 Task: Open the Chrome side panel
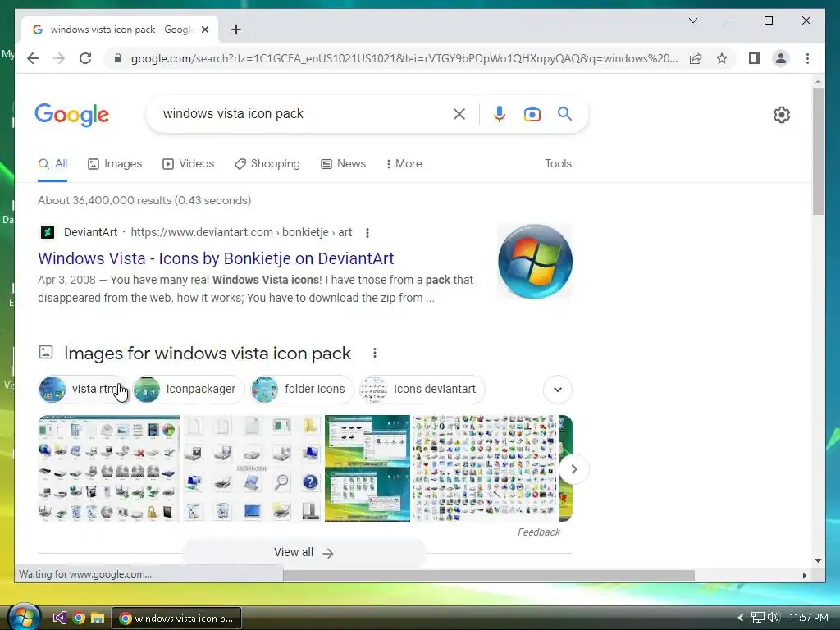coord(755,58)
